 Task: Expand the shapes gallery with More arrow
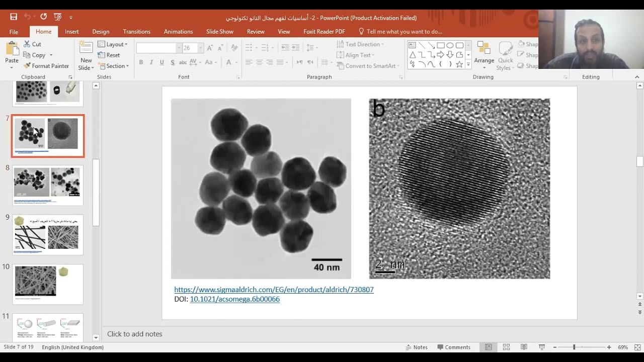468,64
